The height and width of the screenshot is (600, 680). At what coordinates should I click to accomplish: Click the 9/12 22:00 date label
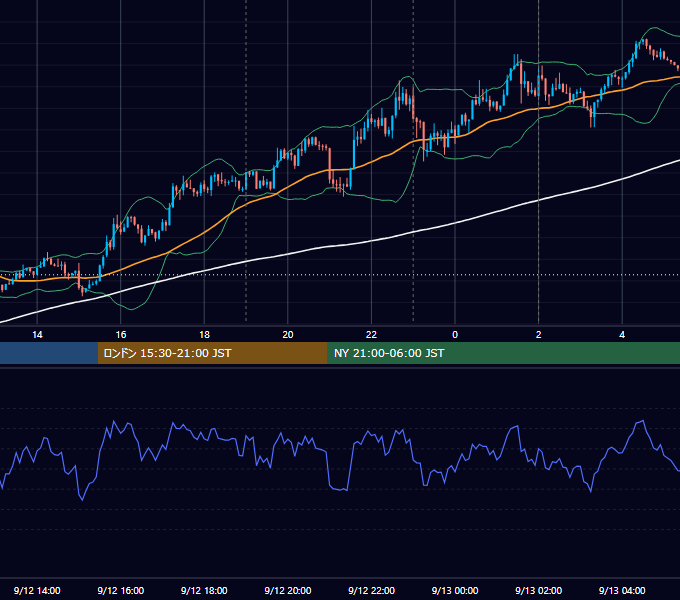[372, 590]
